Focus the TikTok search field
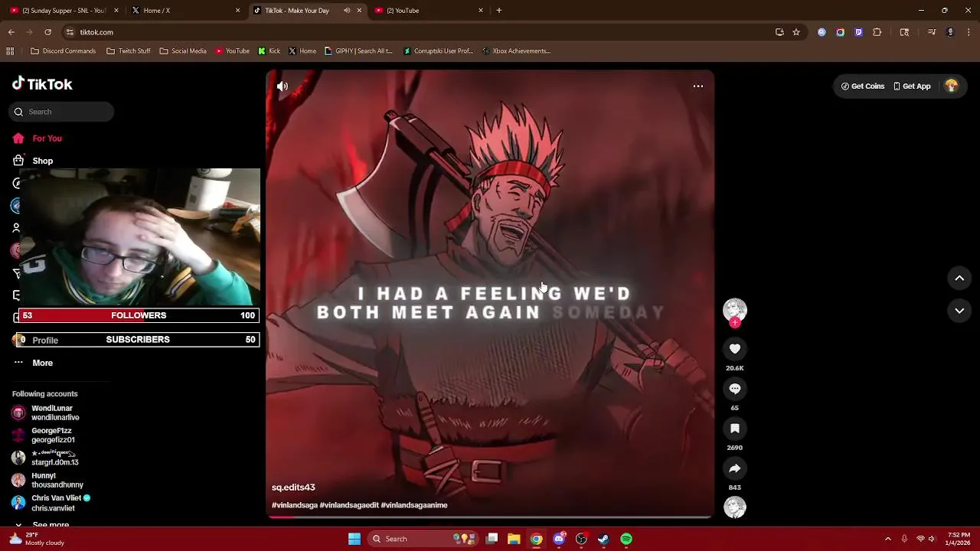 click(x=61, y=112)
